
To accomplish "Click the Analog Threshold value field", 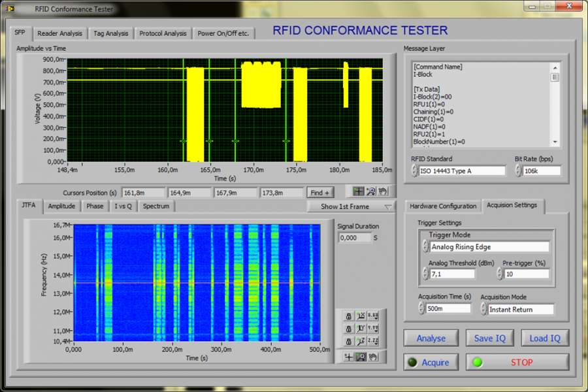I will [451, 274].
